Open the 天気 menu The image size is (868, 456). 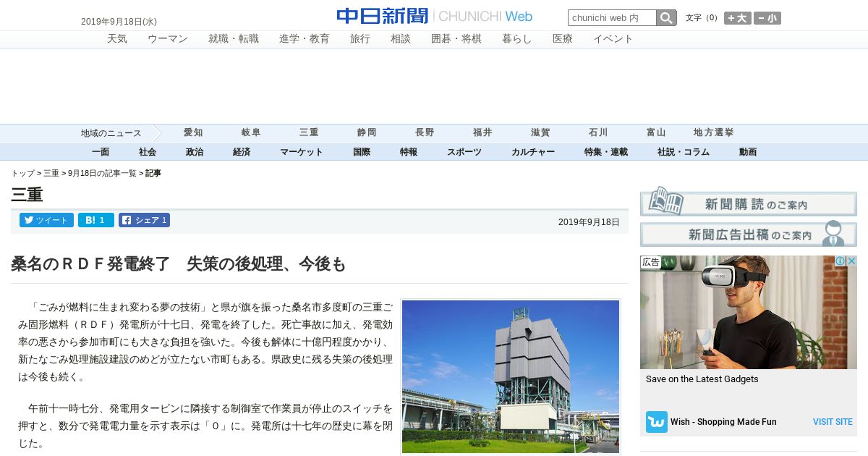pyautogui.click(x=117, y=39)
